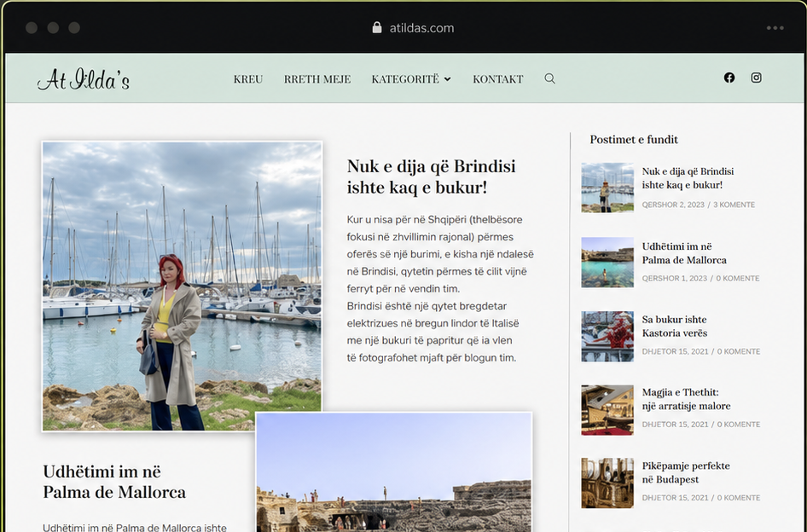Click the search magnifier icon
807x532 pixels.
coord(549,78)
